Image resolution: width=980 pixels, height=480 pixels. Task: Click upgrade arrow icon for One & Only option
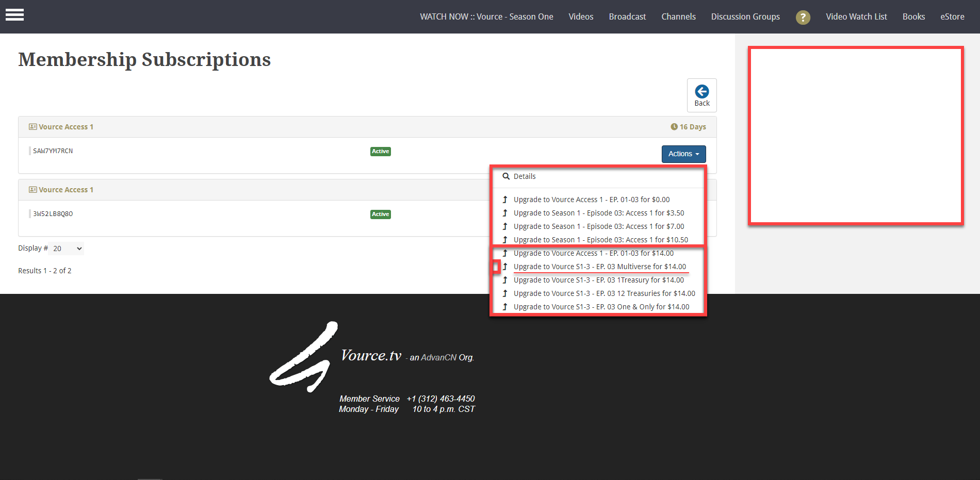click(x=505, y=307)
